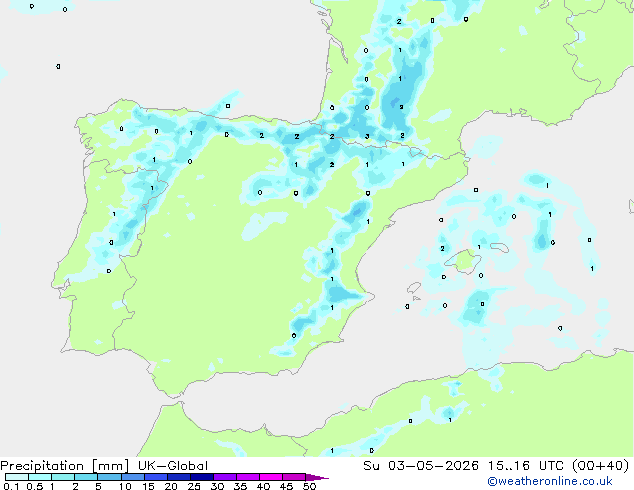Open the weatheronline.co.uk copyright link
The height and width of the screenshot is (490, 634).
pos(550,481)
